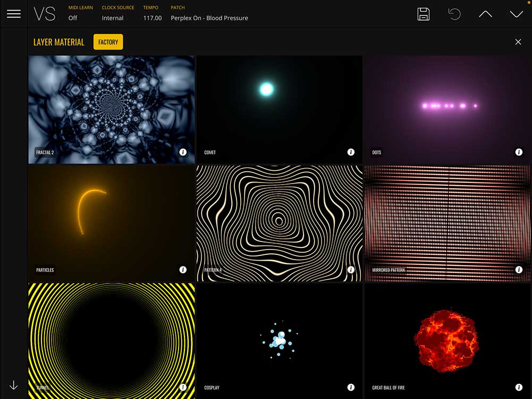Select the Cosplay material thumbnail

279,340
